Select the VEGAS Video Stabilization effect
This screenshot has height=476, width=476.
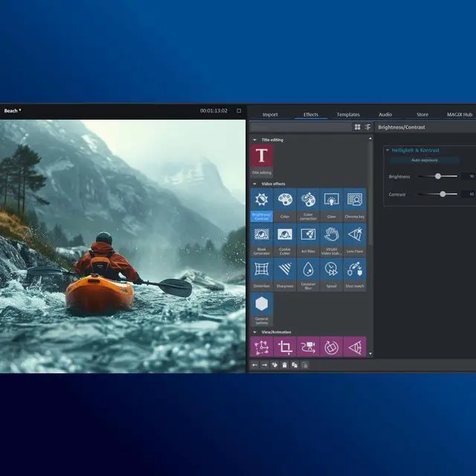[331, 239]
